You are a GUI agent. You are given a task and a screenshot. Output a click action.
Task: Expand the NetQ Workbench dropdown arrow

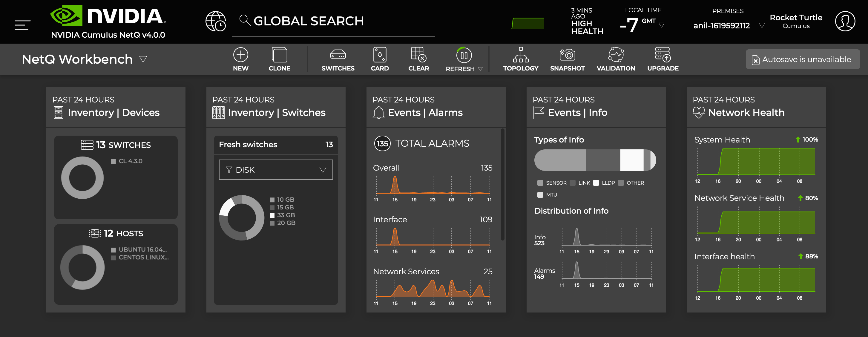143,59
